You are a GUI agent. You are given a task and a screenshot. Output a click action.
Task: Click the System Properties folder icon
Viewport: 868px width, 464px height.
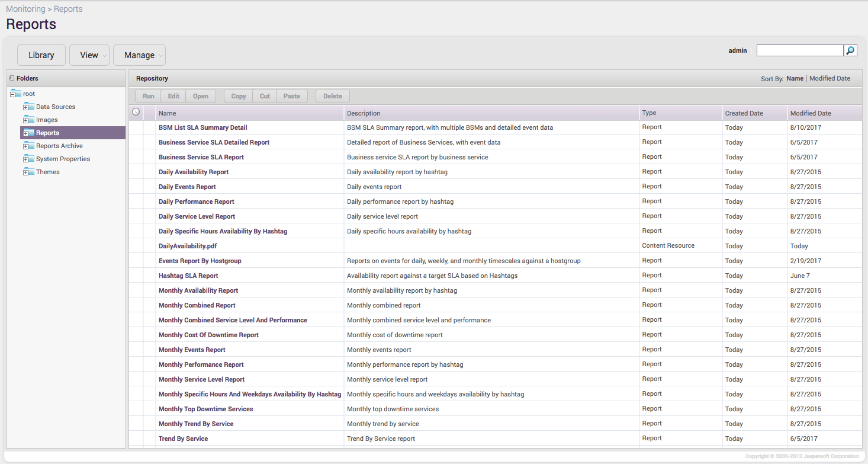(x=30, y=159)
